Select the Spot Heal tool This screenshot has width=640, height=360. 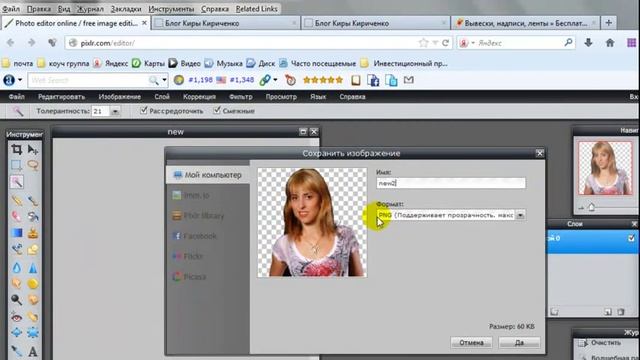click(33, 317)
